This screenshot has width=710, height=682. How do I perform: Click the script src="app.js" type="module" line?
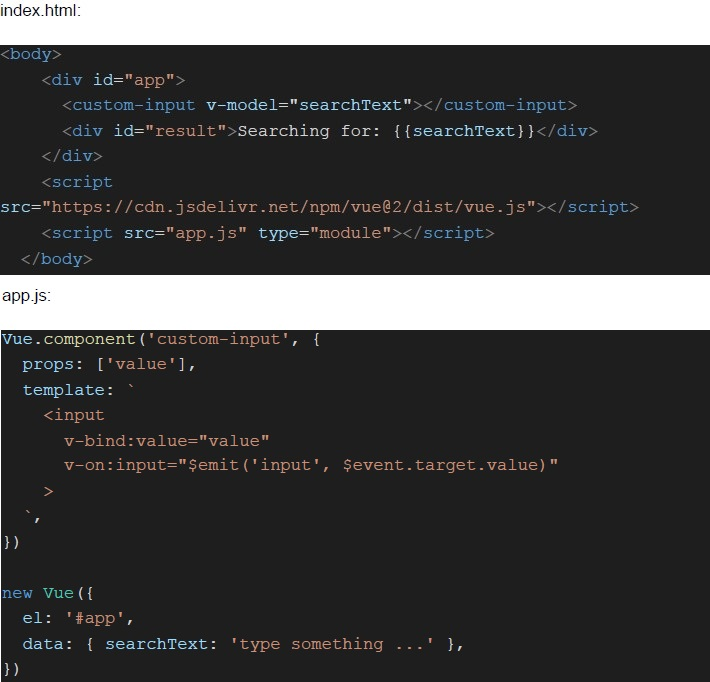point(268,233)
